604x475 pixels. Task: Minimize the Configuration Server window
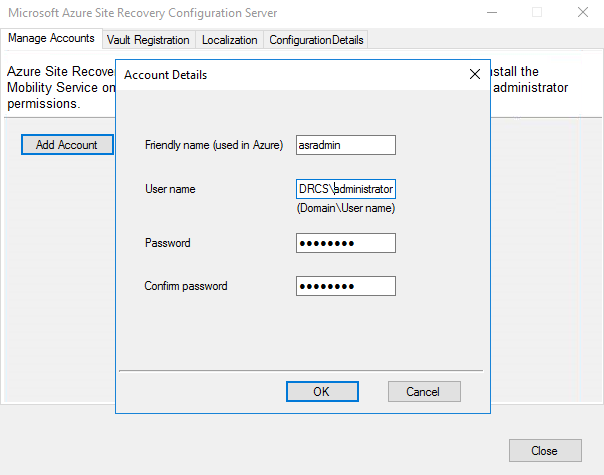(x=492, y=13)
